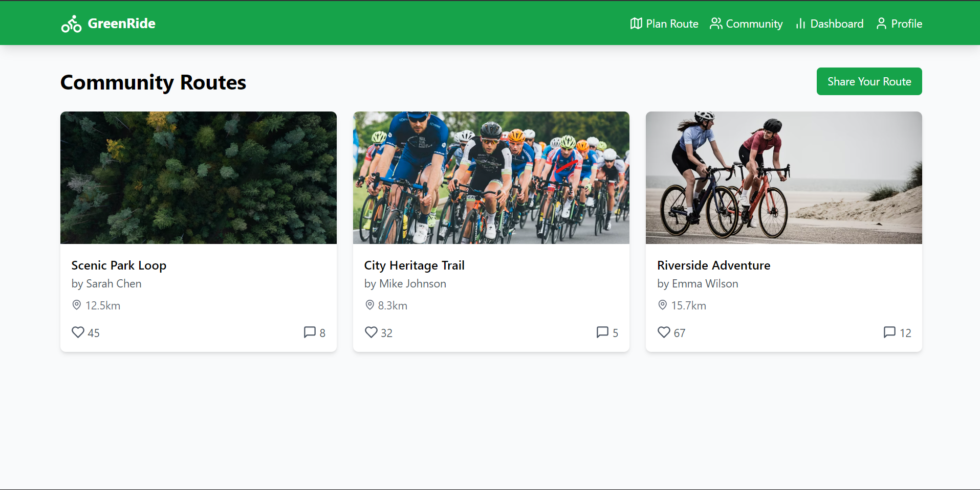The height and width of the screenshot is (490, 980).
Task: Click author text 'by Sarah Chen'
Action: [106, 284]
